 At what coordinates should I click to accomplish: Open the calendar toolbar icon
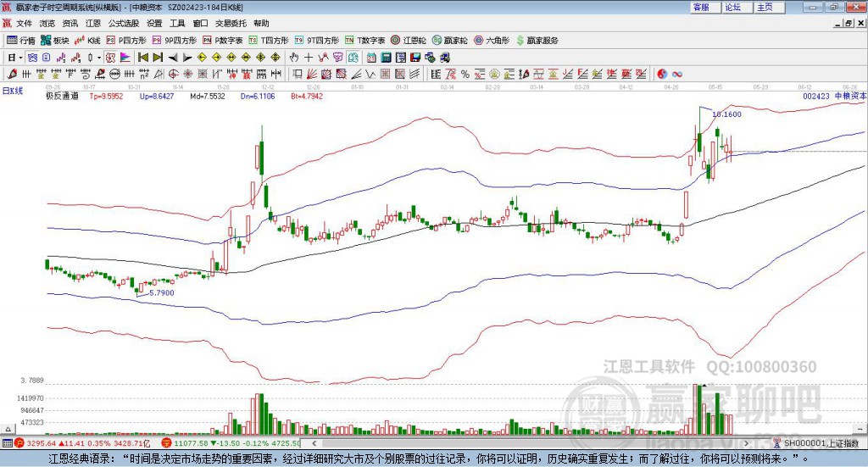[x=371, y=58]
